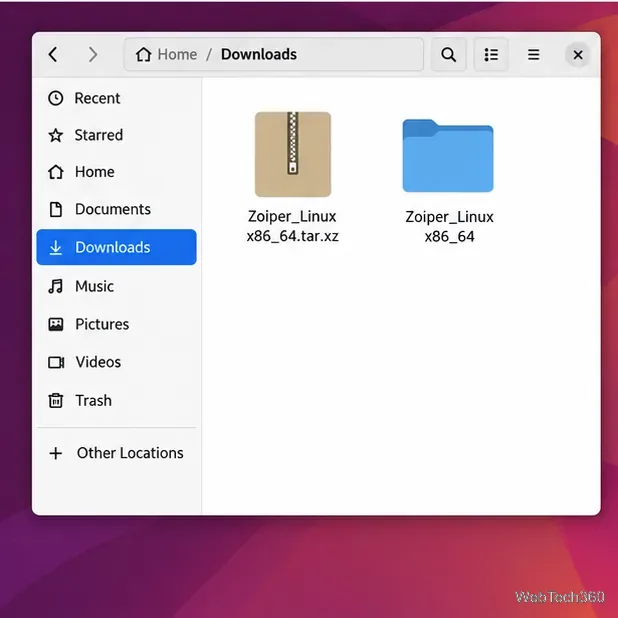Go forward with the right arrow button
The width and height of the screenshot is (618, 618).
click(93, 54)
